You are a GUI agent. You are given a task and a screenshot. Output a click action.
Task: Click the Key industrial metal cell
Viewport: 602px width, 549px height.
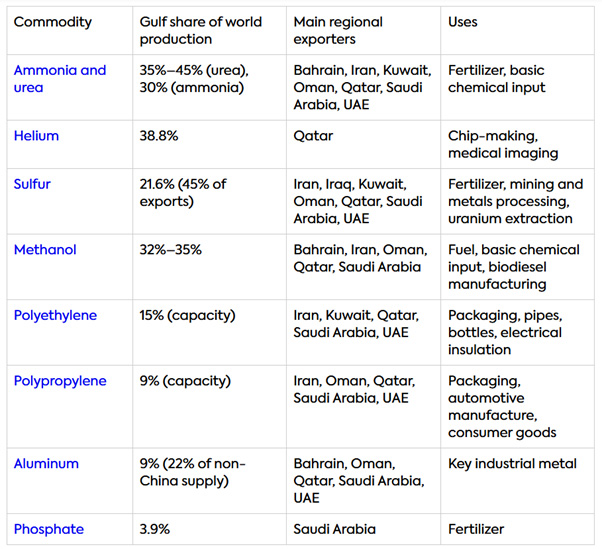point(512,464)
